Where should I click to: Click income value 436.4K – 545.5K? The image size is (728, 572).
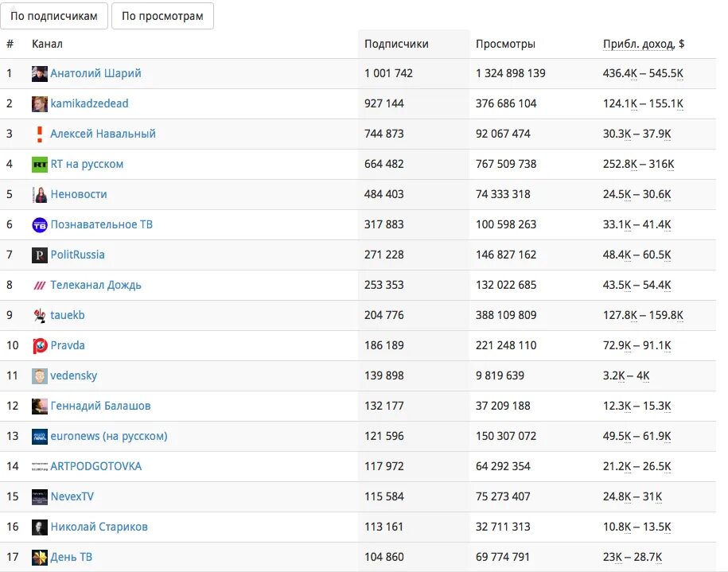point(643,73)
